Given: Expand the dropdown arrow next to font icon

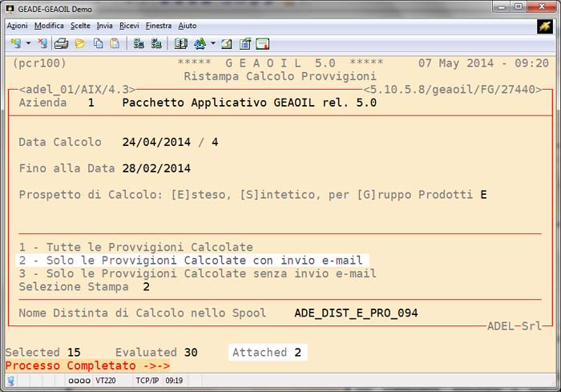Looking at the screenshot, I should 212,43.
